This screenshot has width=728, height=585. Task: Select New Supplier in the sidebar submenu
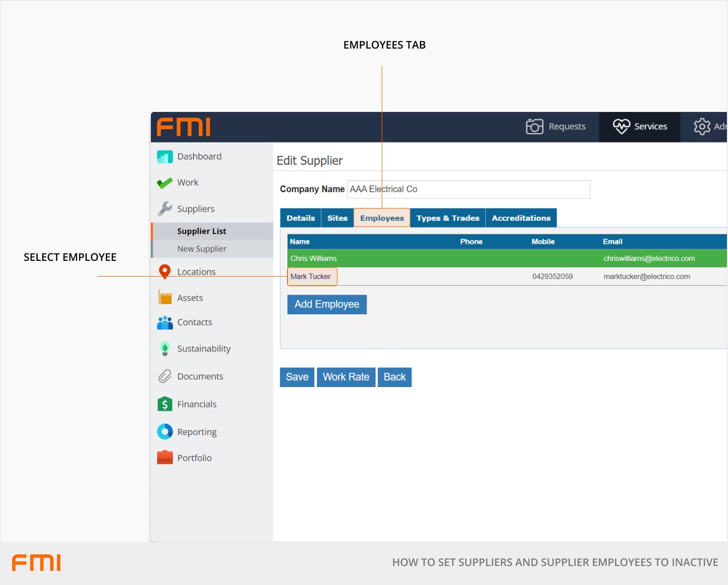(202, 249)
